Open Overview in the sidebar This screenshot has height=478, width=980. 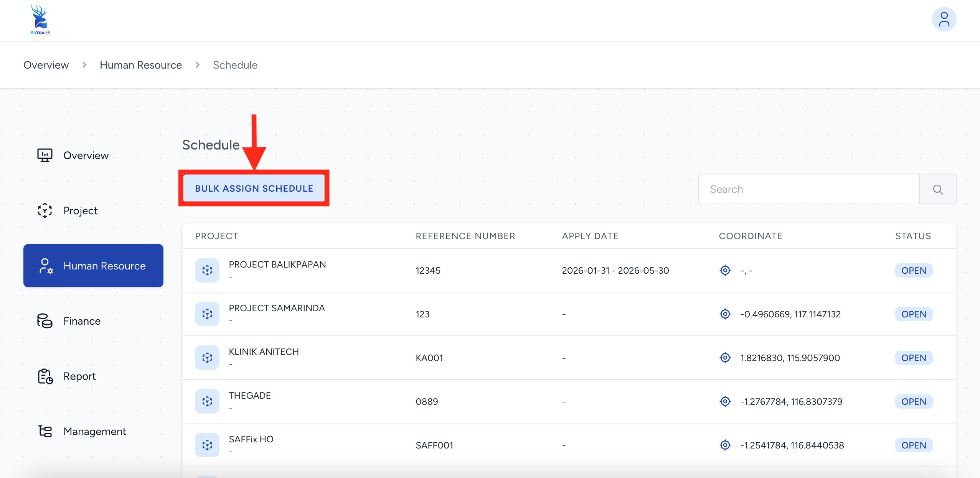pos(86,156)
